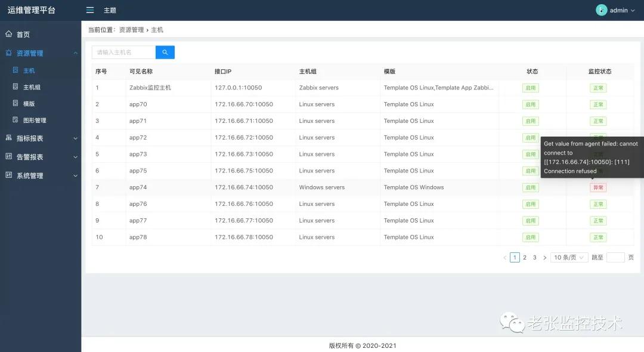Click the search magnifier icon
Viewport: 644px width, 352px height.
point(165,52)
